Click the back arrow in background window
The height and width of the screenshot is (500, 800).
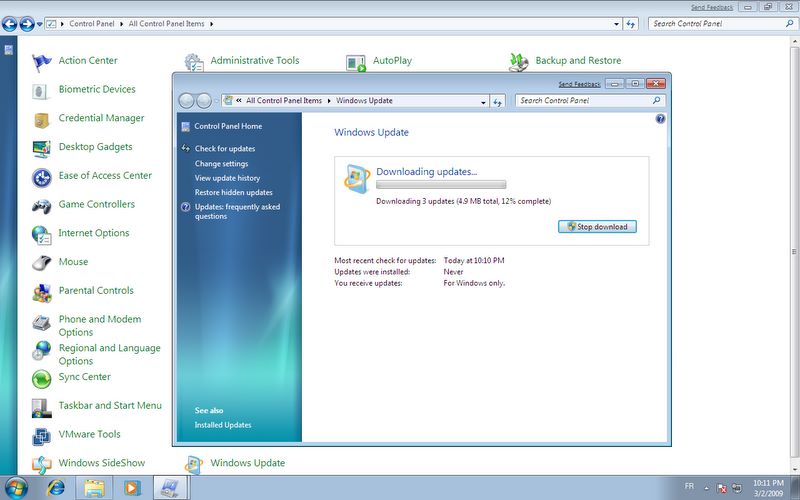point(10,24)
